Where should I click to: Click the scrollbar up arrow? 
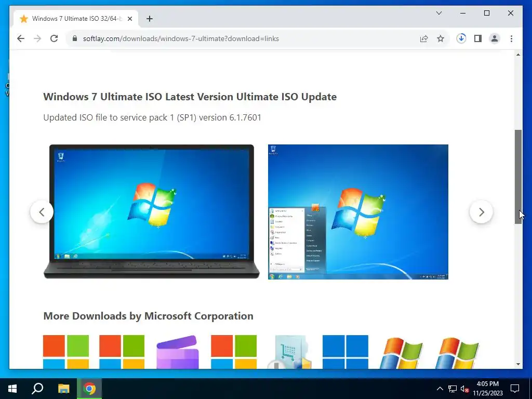pos(518,55)
